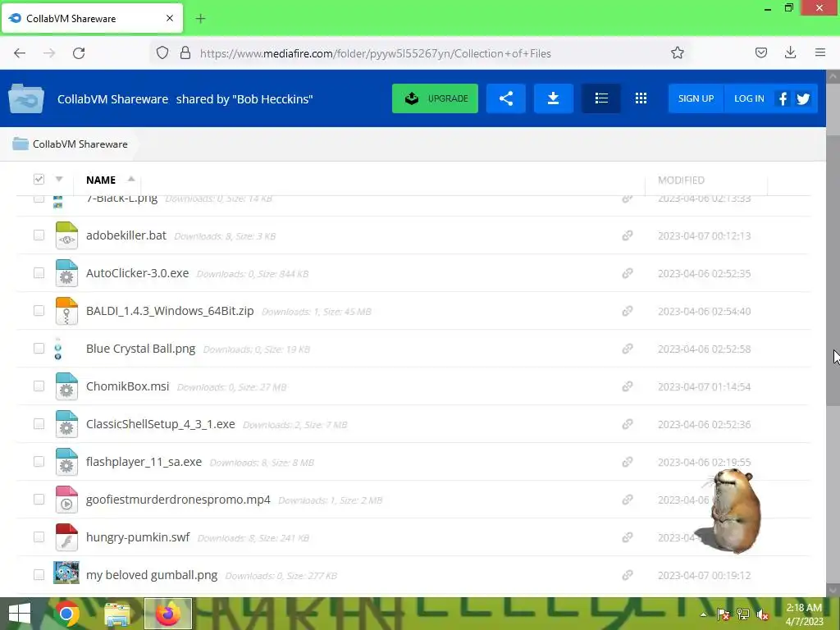Click the Firefox back arrow
The image size is (840, 630).
click(x=20, y=53)
